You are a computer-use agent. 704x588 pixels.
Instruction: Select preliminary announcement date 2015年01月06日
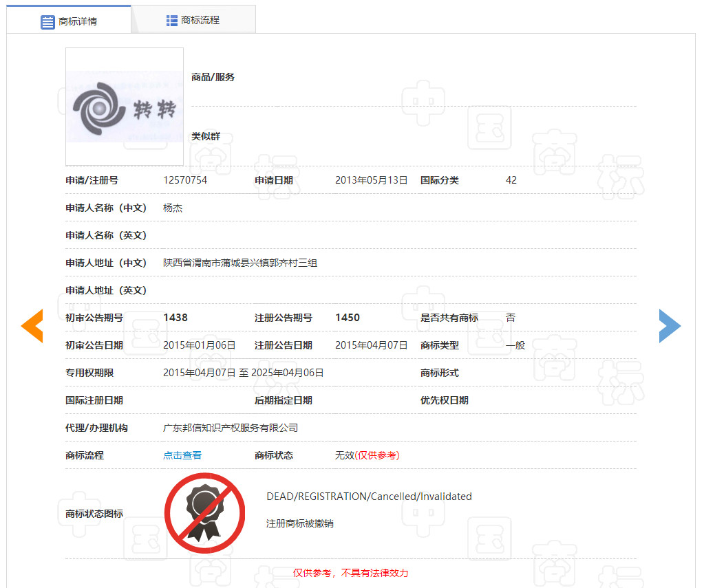click(x=200, y=345)
